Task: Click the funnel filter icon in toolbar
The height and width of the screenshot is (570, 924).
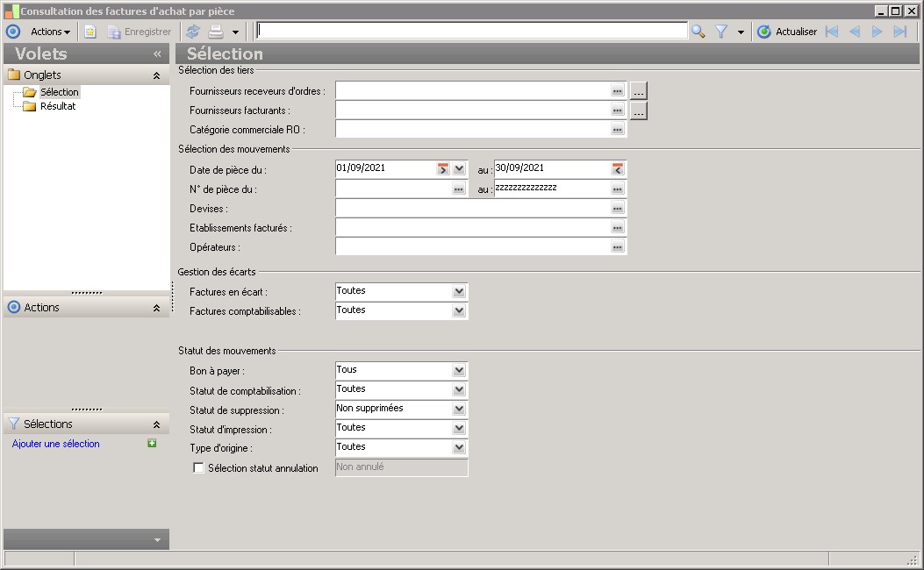Action: coord(721,32)
